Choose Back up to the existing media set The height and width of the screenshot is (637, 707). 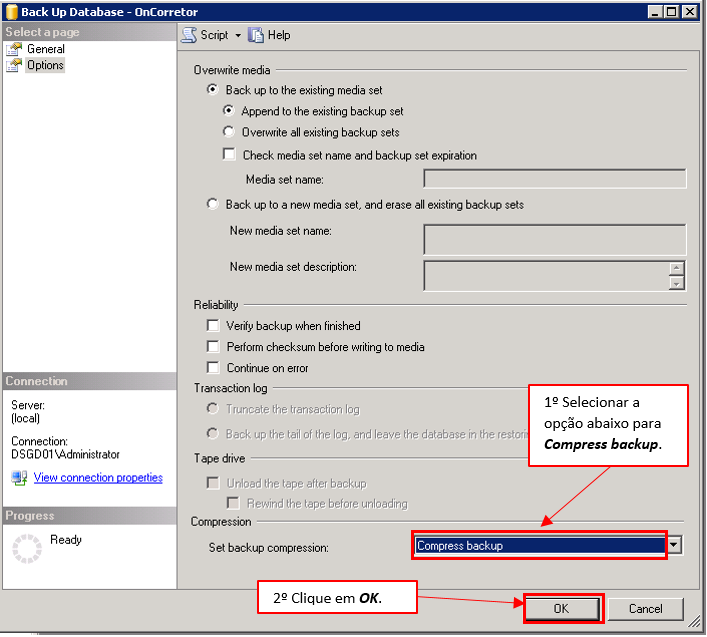(x=212, y=89)
